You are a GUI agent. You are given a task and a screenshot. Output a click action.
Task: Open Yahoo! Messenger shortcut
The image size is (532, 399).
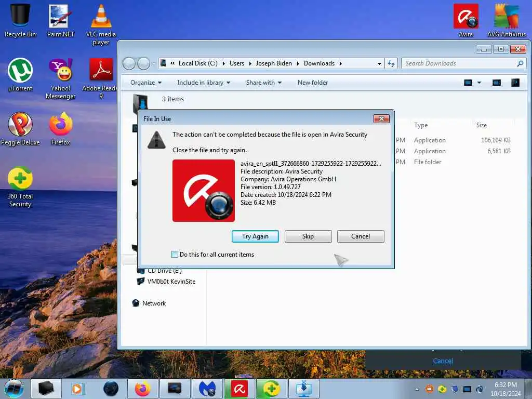60,79
